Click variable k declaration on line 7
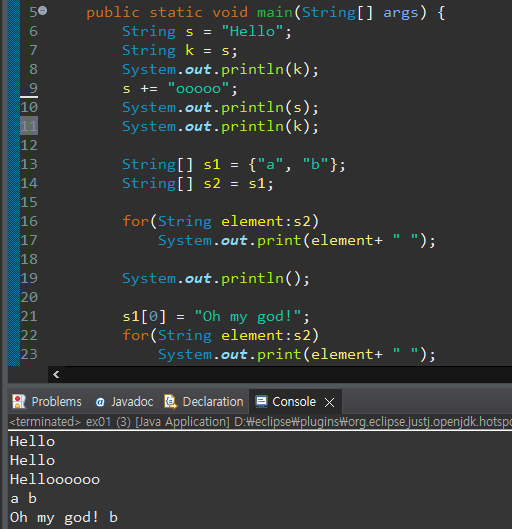Viewport: 512px width, 529px height. pos(190,50)
